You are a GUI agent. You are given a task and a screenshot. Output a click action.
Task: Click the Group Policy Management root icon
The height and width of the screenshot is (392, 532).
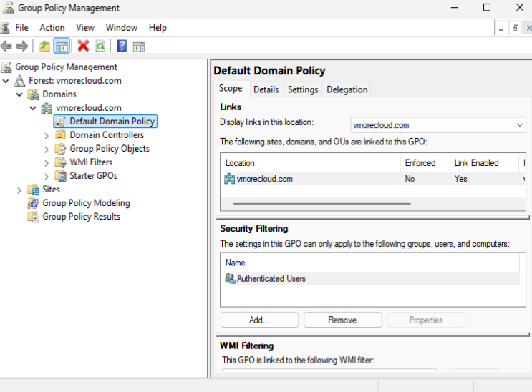tap(6, 67)
